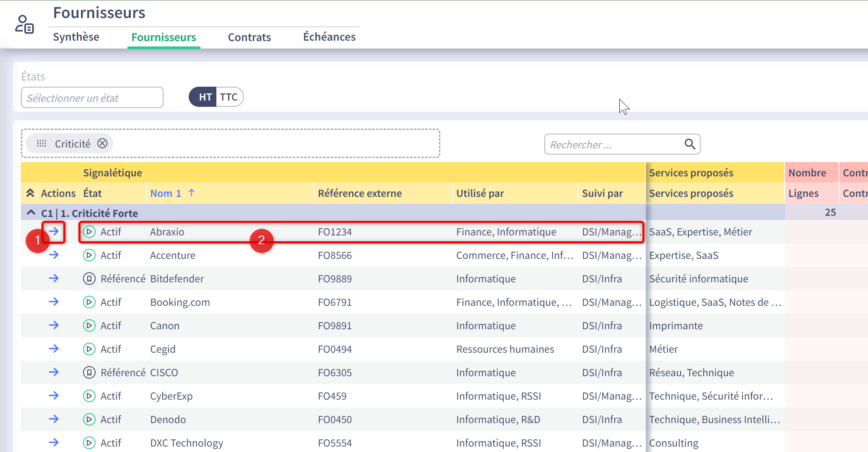Click reference FO9889 cell
This screenshot has height=452, width=868.
coord(335,279)
